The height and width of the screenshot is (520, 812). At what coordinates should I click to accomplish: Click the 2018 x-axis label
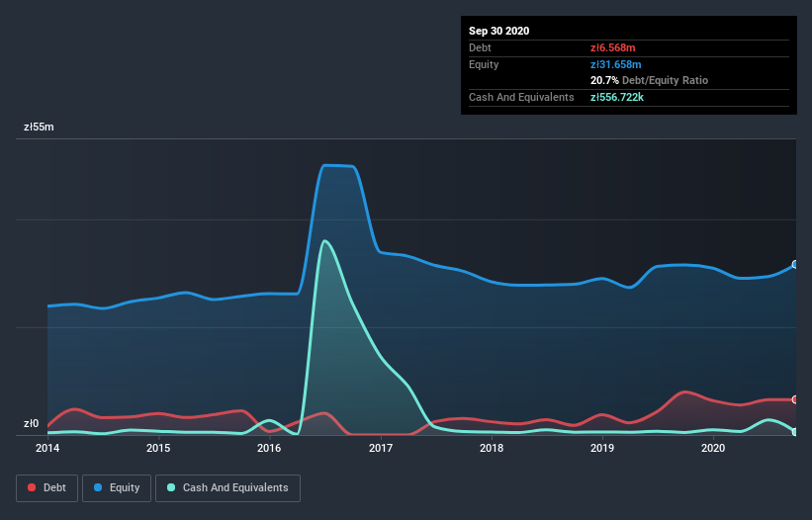click(x=492, y=448)
